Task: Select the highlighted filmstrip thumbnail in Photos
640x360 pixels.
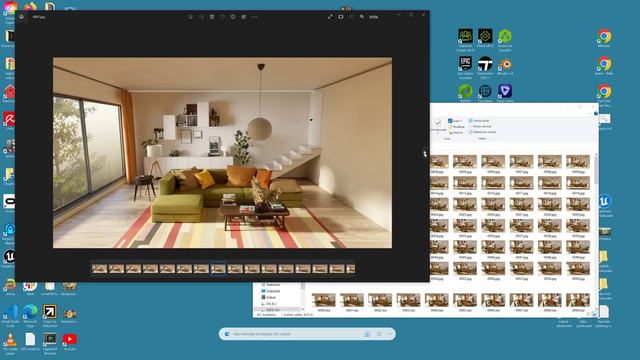Action: pyautogui.click(x=218, y=269)
